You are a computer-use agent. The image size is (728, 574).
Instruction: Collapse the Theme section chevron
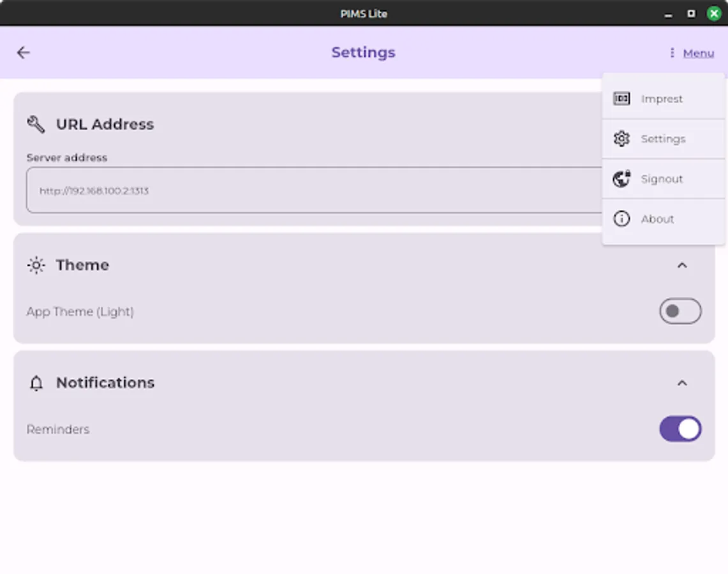(x=683, y=265)
